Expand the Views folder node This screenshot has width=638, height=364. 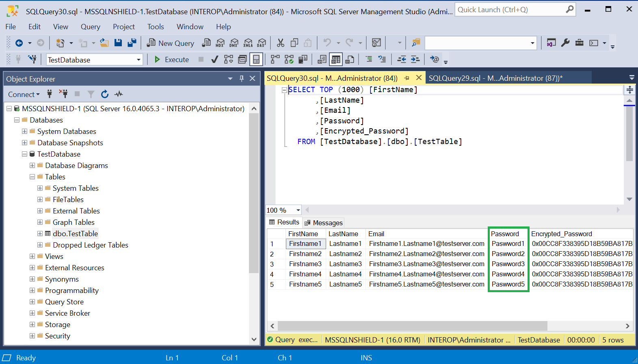32,256
